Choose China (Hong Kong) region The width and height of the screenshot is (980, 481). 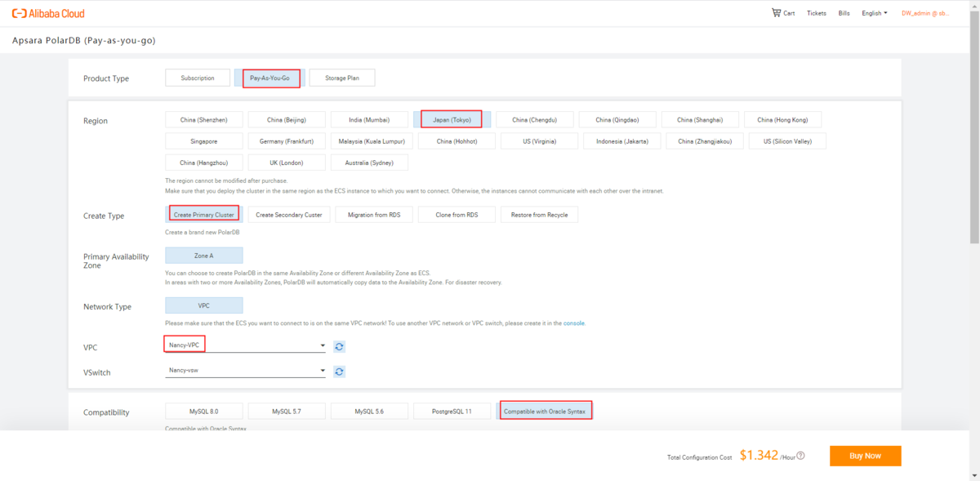(x=782, y=120)
